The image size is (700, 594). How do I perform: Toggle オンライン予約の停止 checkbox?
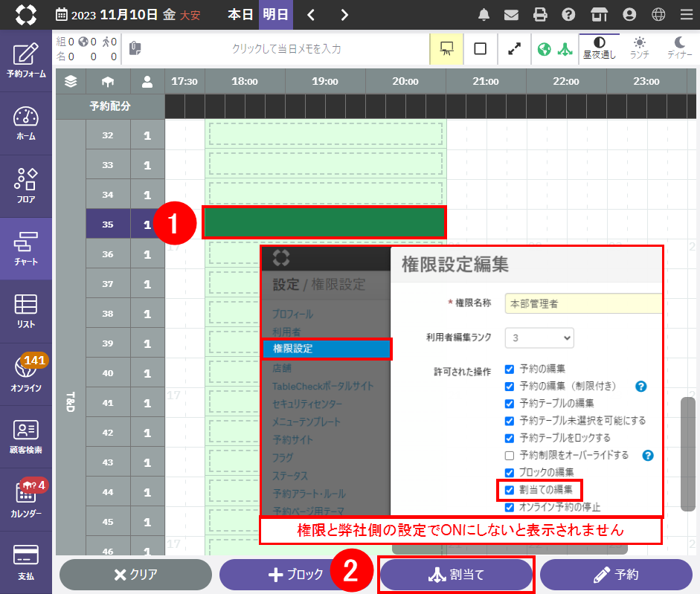coord(510,508)
